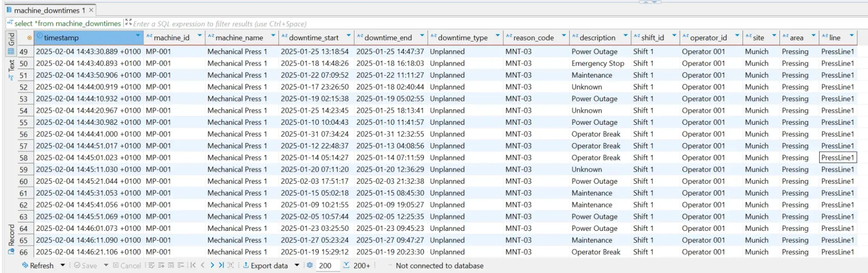868x273 pixels.
Task: Open the downtime_end column filter dropdown
Action: 422,36
